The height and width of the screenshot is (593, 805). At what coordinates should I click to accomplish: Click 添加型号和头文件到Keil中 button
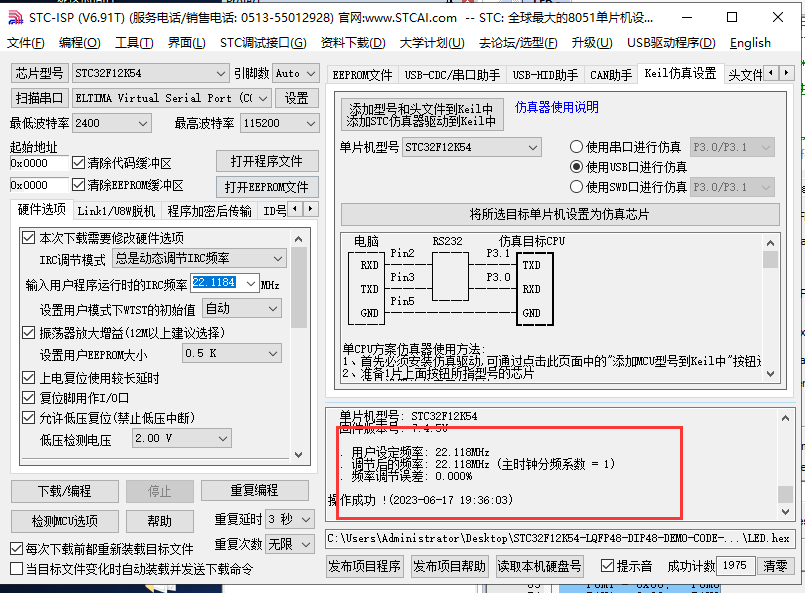tap(422, 115)
